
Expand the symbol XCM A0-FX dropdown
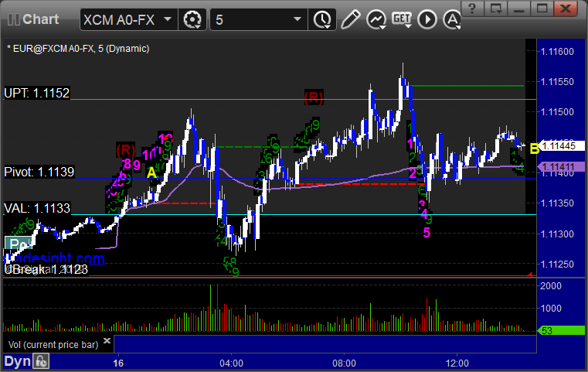[x=168, y=19]
